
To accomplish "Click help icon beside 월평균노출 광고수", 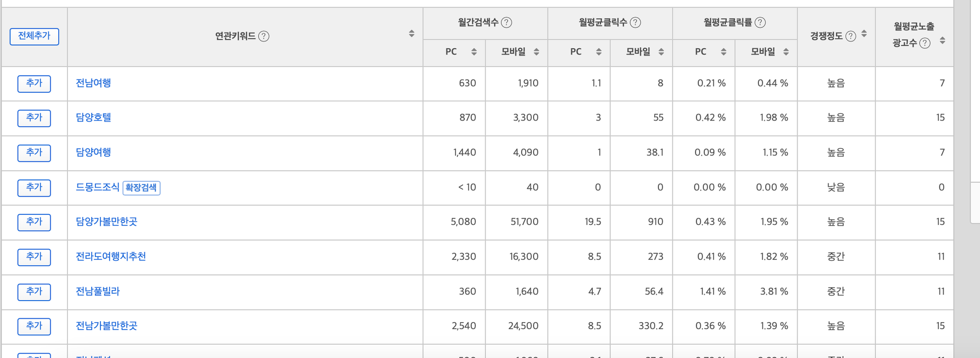I will (x=925, y=44).
